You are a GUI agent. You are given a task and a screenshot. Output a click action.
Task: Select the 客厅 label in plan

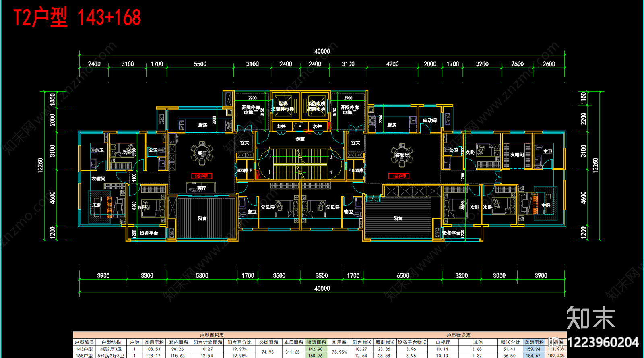click(x=202, y=188)
